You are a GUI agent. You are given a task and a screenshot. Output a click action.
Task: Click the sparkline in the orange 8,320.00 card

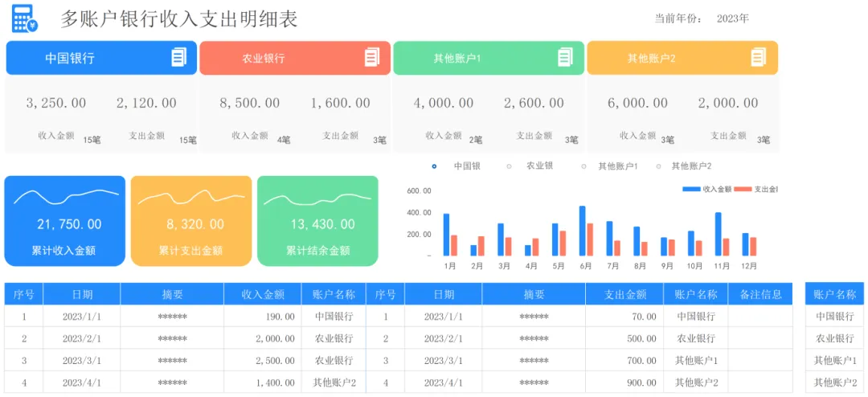(191, 197)
